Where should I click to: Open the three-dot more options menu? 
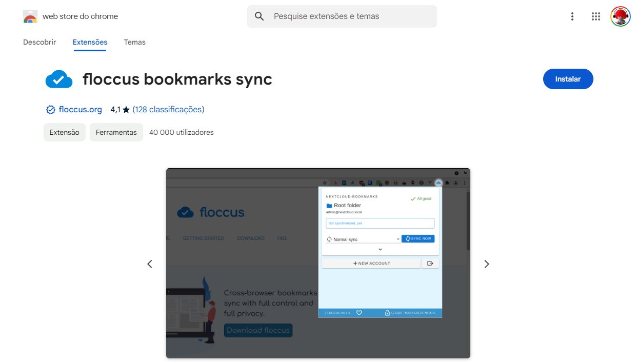[x=572, y=16]
